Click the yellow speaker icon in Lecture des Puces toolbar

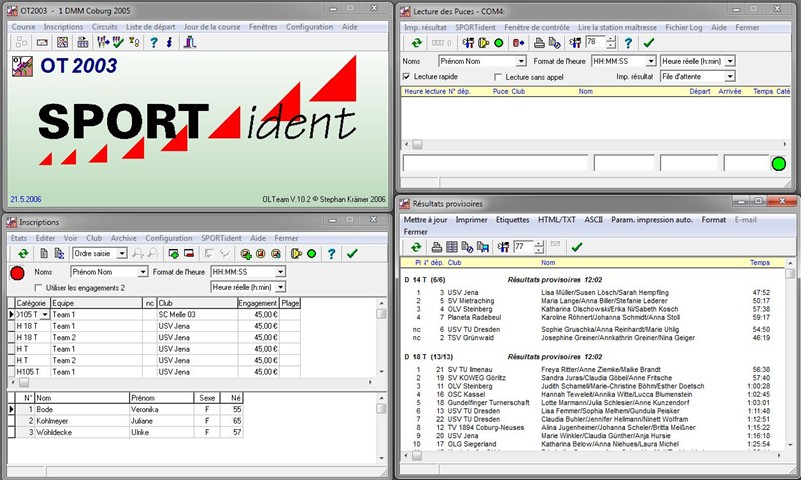point(483,43)
